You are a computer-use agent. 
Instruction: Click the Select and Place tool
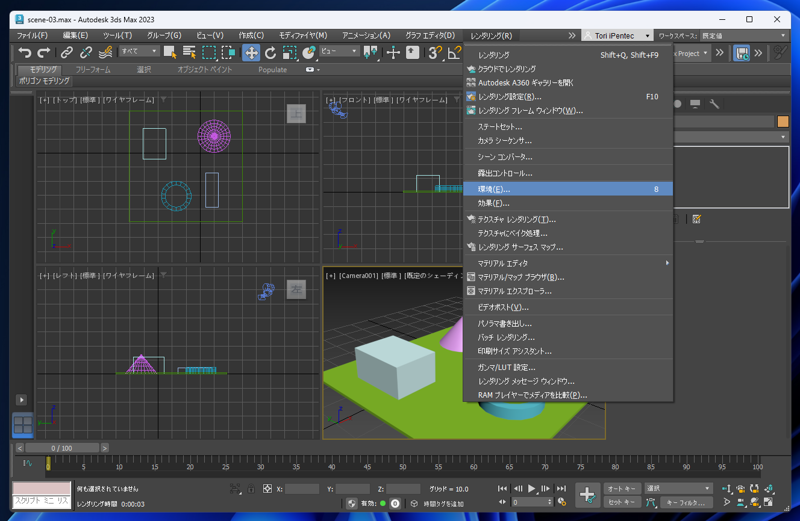point(309,53)
